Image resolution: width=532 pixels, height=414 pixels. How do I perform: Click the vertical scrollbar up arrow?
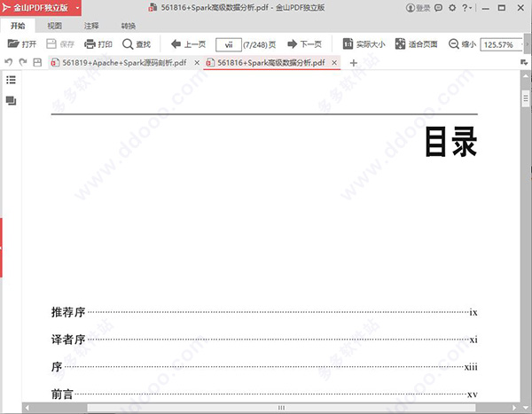pos(526,76)
